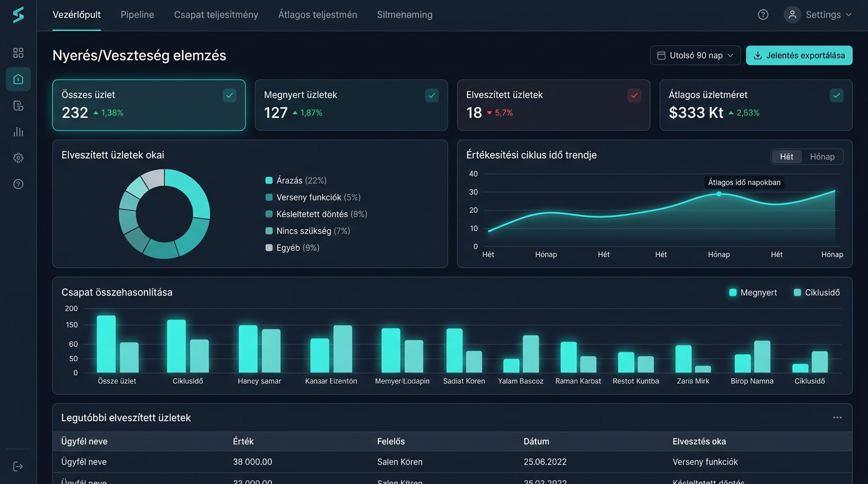Click the Zaria Mirk bar label
The height and width of the screenshot is (484, 868).
tap(693, 381)
